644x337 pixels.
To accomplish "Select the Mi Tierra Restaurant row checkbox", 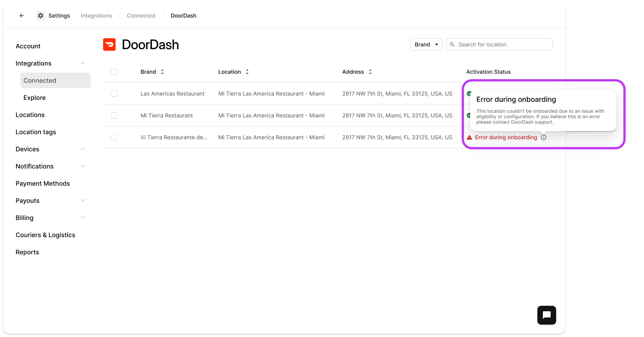I will pos(114,115).
